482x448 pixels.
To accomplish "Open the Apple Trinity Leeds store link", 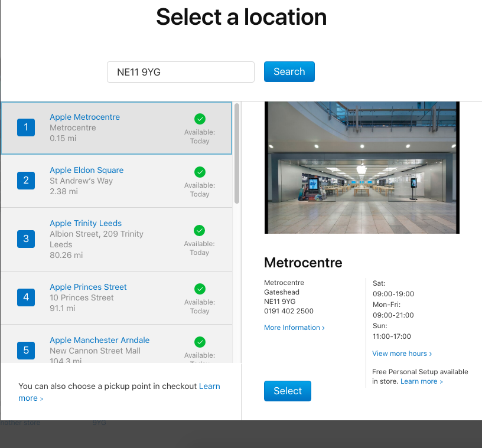I will [x=86, y=223].
